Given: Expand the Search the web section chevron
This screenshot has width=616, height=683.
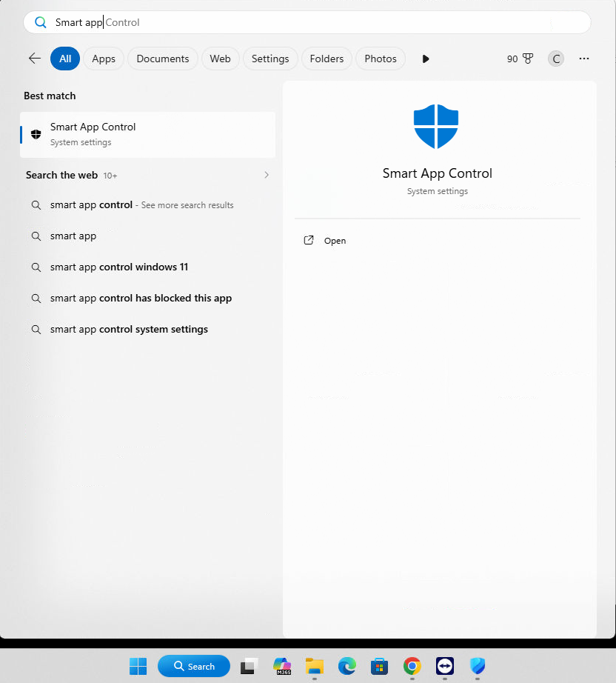Looking at the screenshot, I should point(267,175).
